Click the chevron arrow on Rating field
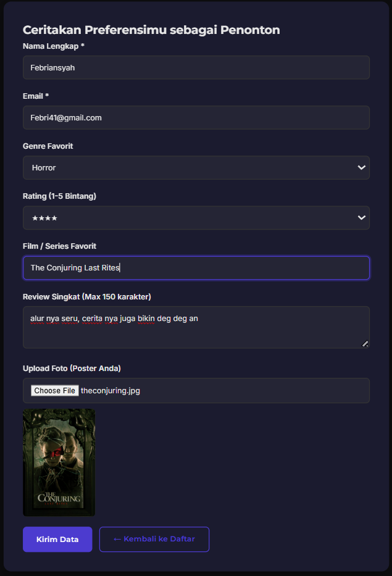Image resolution: width=392 pixels, height=576 pixels. click(x=361, y=217)
